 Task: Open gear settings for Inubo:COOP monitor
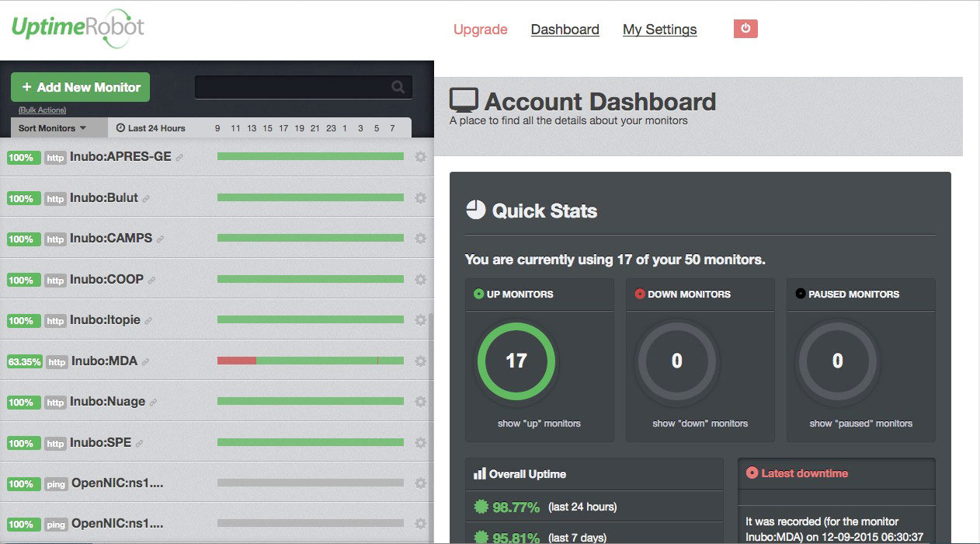[421, 280]
